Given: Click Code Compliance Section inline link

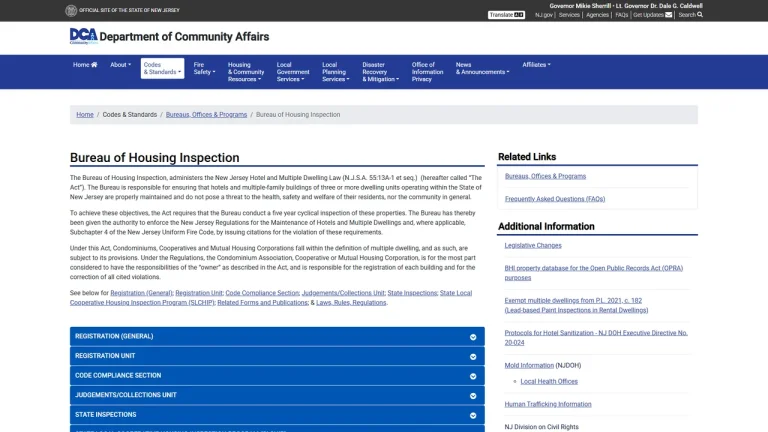Looking at the screenshot, I should (262, 293).
